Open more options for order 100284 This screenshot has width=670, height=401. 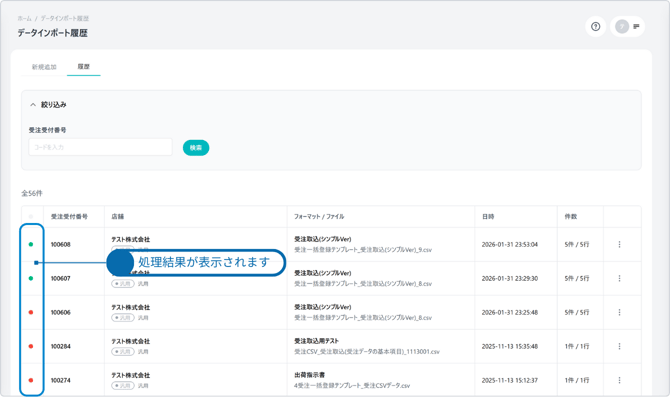[619, 346]
